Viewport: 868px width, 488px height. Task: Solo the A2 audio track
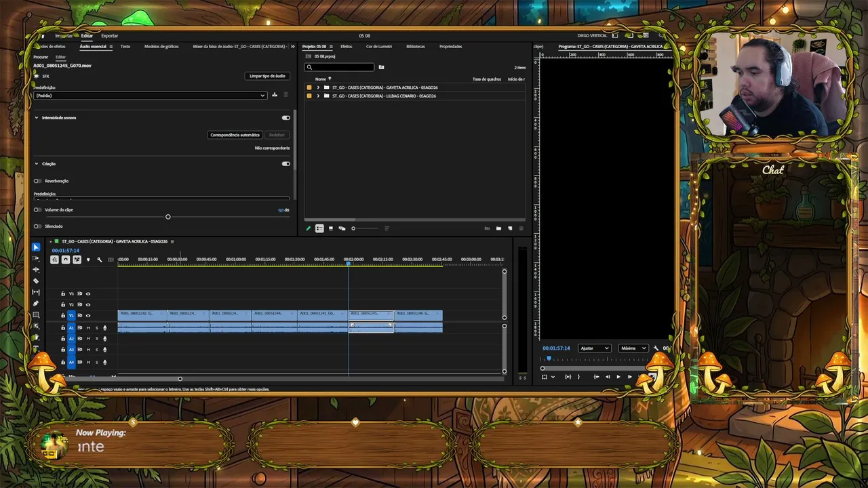coord(96,339)
